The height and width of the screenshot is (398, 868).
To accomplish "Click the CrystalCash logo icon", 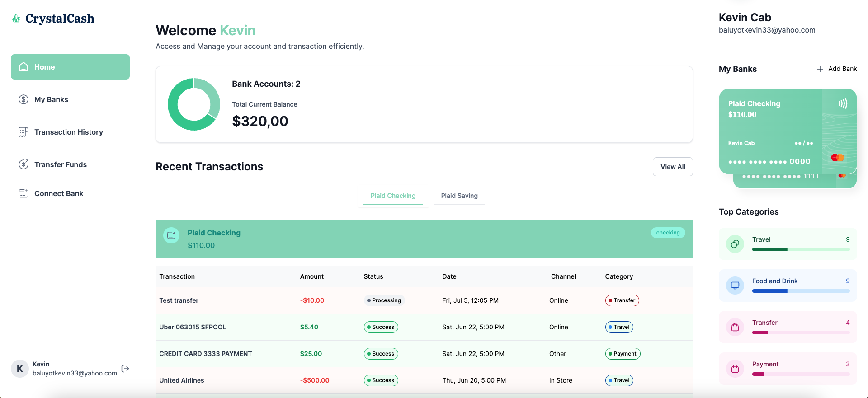I will (x=16, y=19).
